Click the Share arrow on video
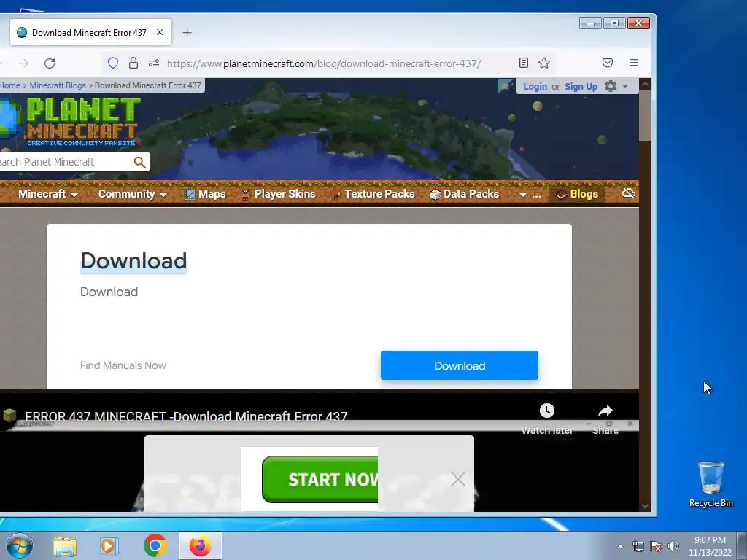Image resolution: width=747 pixels, height=560 pixels. click(x=605, y=411)
